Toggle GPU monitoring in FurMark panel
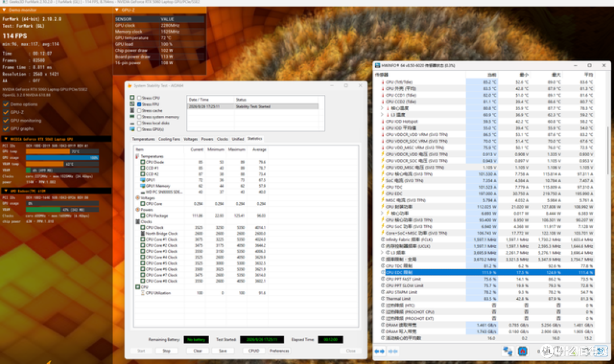 (x=6, y=120)
